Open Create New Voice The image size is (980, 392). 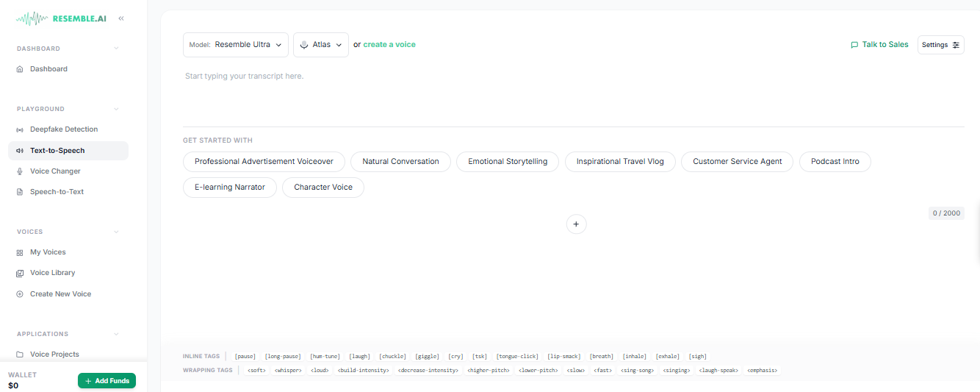(60, 294)
